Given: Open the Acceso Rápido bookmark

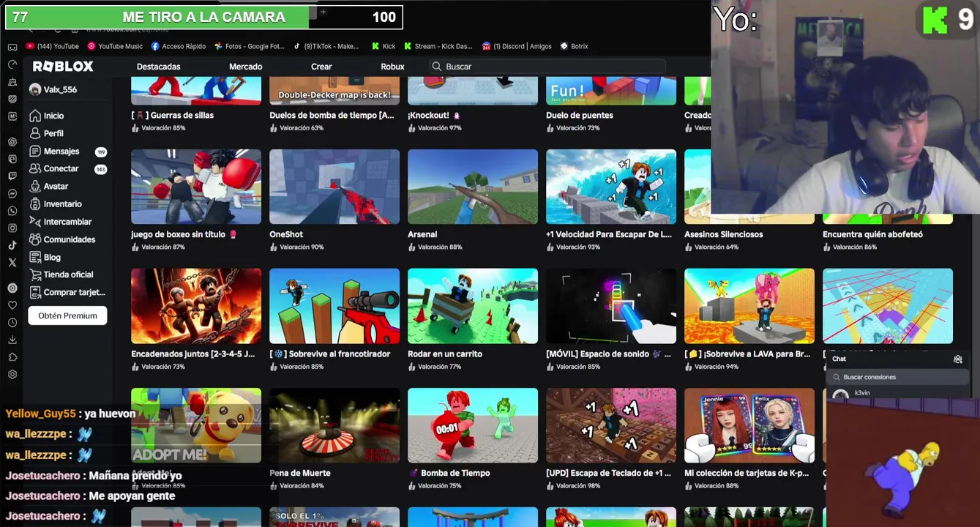Looking at the screenshot, I should [179, 46].
